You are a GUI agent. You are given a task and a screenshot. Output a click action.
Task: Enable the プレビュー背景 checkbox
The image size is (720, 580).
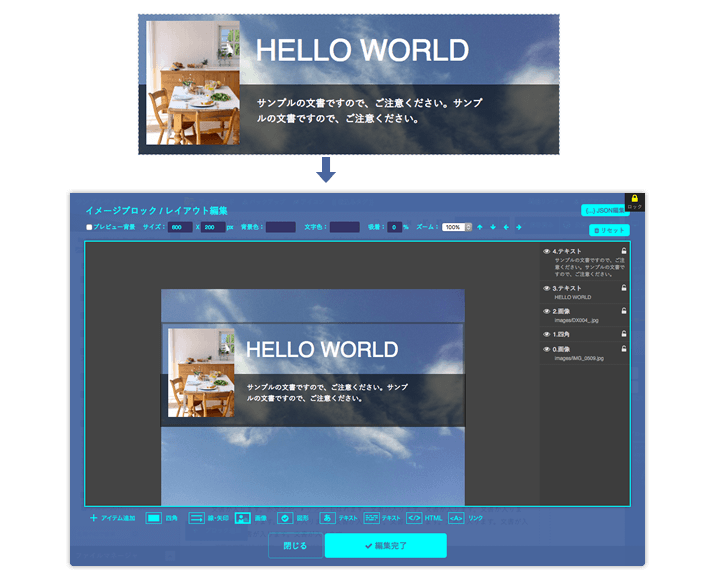pyautogui.click(x=89, y=227)
